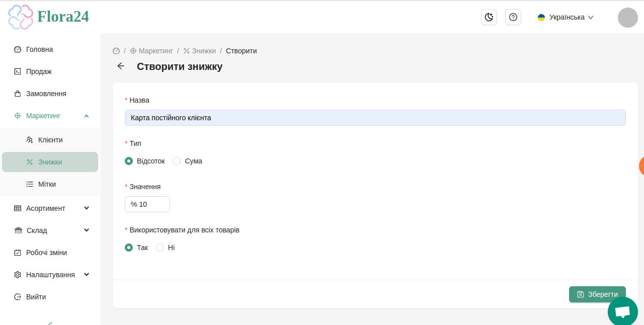Open the live chat bubble
Viewport: 644px width, 325px height.
pos(623,311)
